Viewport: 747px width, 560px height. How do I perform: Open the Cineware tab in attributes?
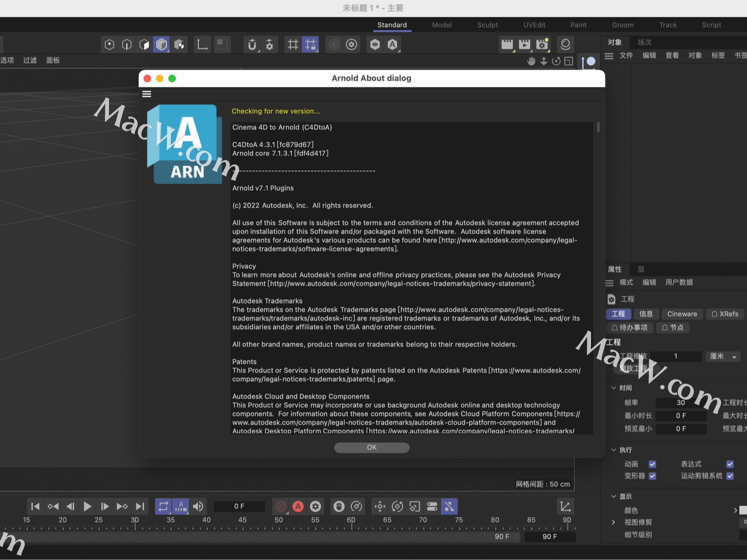click(682, 313)
